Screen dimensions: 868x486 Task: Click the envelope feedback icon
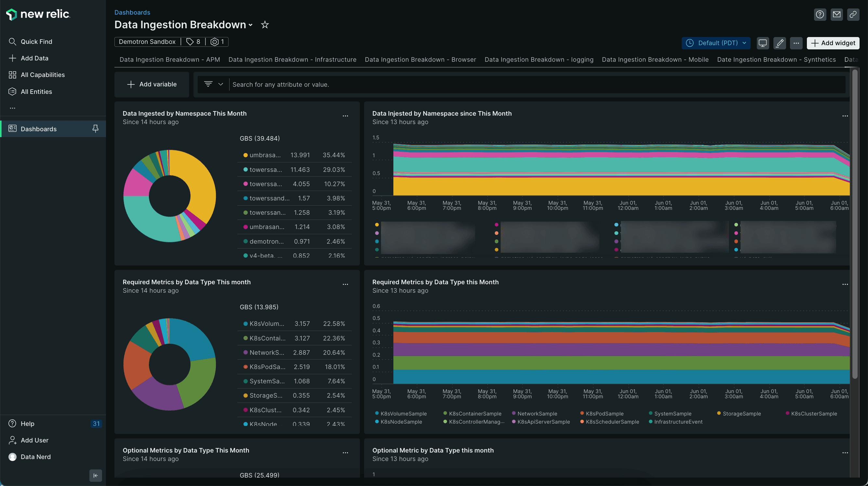[837, 15]
